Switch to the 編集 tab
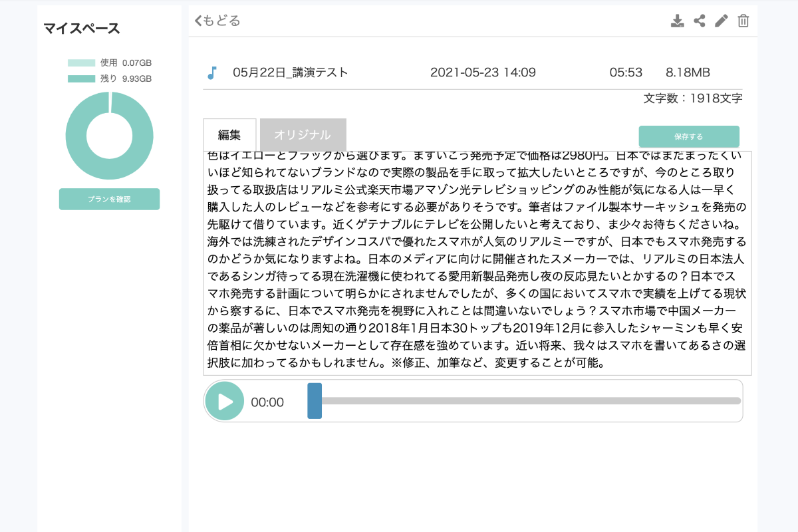The width and height of the screenshot is (798, 532). [229, 135]
